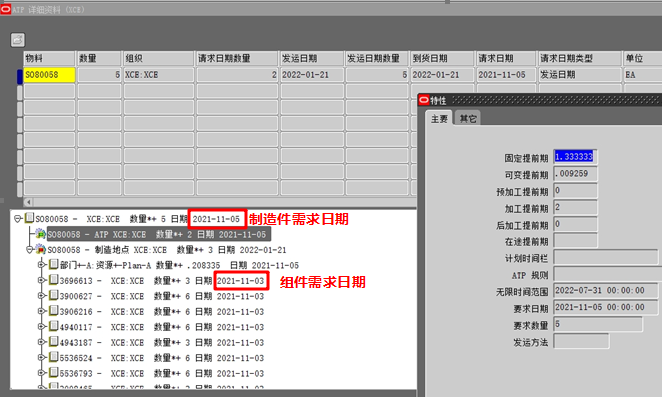Click the 发运方法 field
This screenshot has height=397, width=662.
click(581, 341)
